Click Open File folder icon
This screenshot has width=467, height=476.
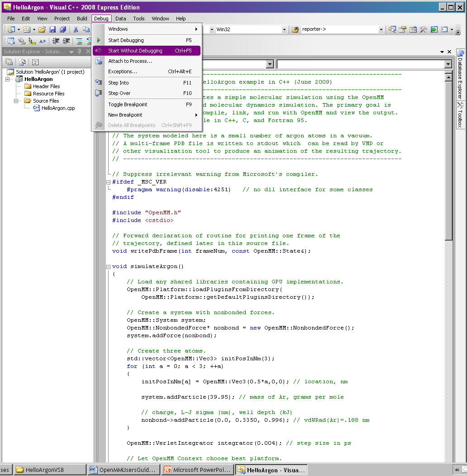point(42,29)
